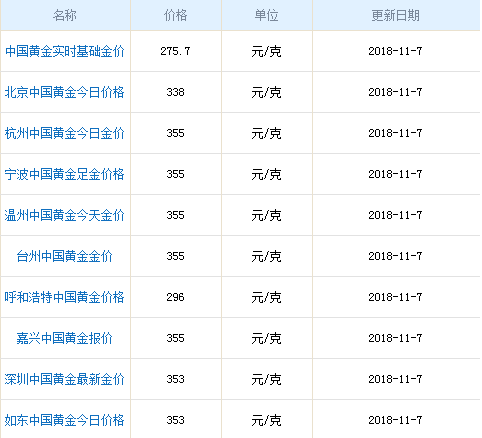Click date 2018-11-7 in 如东 row
The height and width of the screenshot is (438, 482).
pos(395,420)
